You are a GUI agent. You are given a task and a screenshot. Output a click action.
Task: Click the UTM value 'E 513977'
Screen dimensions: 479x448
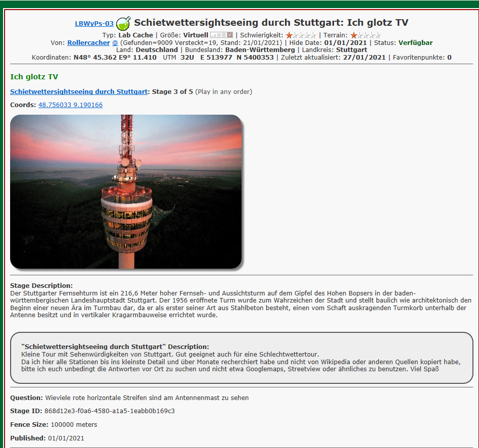pyautogui.click(x=216, y=58)
